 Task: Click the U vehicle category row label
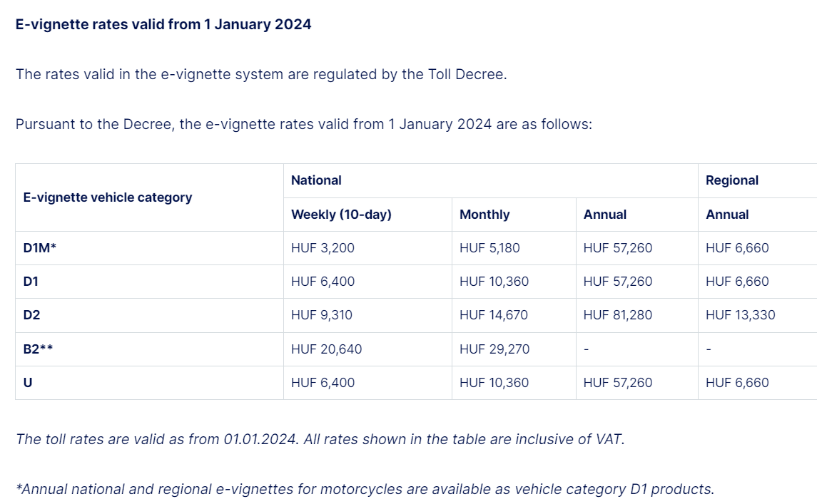28,383
